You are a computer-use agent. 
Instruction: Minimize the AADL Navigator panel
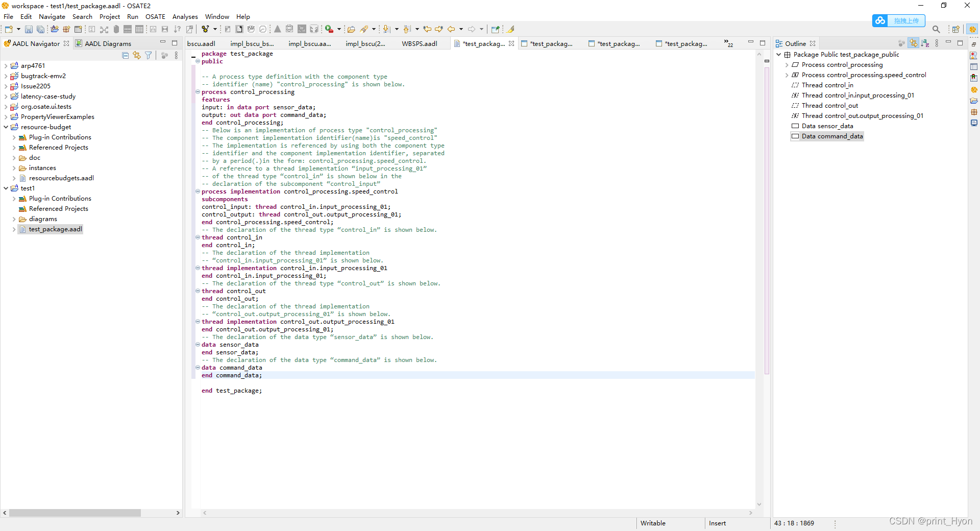click(x=163, y=42)
